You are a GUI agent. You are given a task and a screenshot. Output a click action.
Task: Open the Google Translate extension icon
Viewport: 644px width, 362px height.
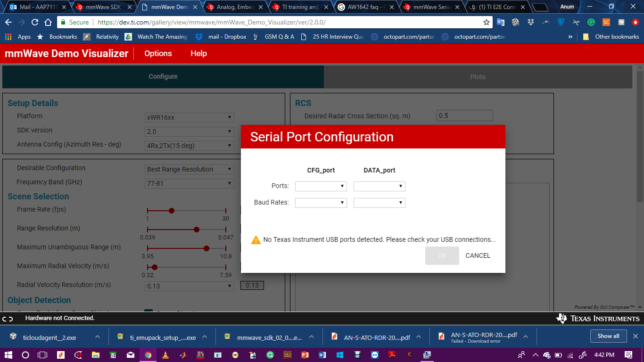pyautogui.click(x=501, y=22)
